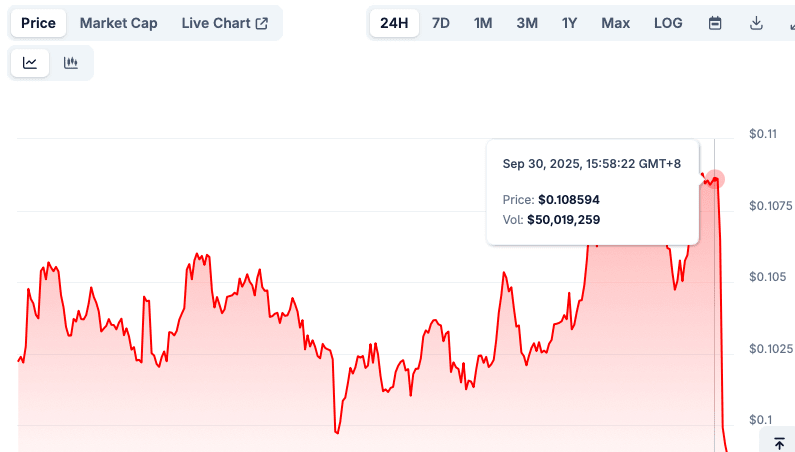Image resolution: width=795 pixels, height=452 pixels.
Task: Select the Market Cap tab
Action: (118, 23)
